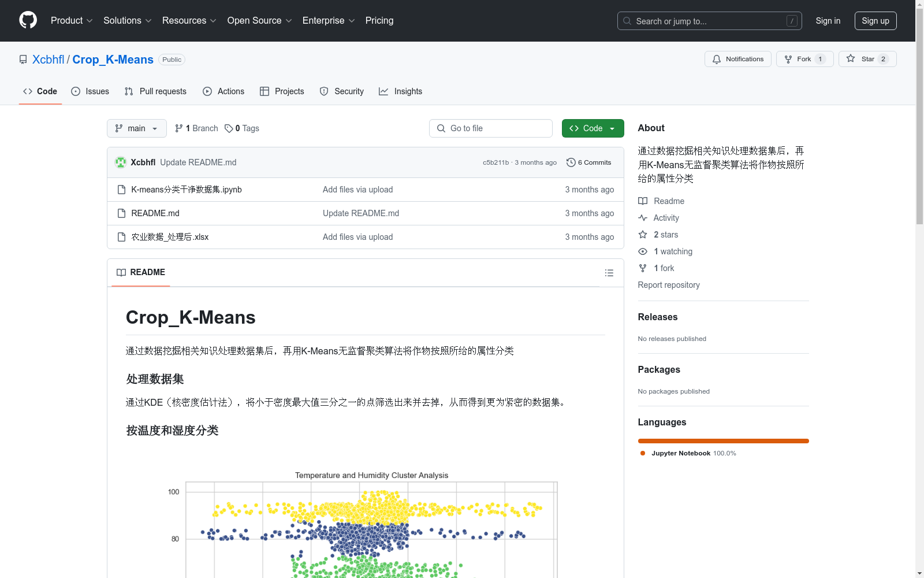Open the Product menu dropdown
The height and width of the screenshot is (578, 924).
point(72,20)
